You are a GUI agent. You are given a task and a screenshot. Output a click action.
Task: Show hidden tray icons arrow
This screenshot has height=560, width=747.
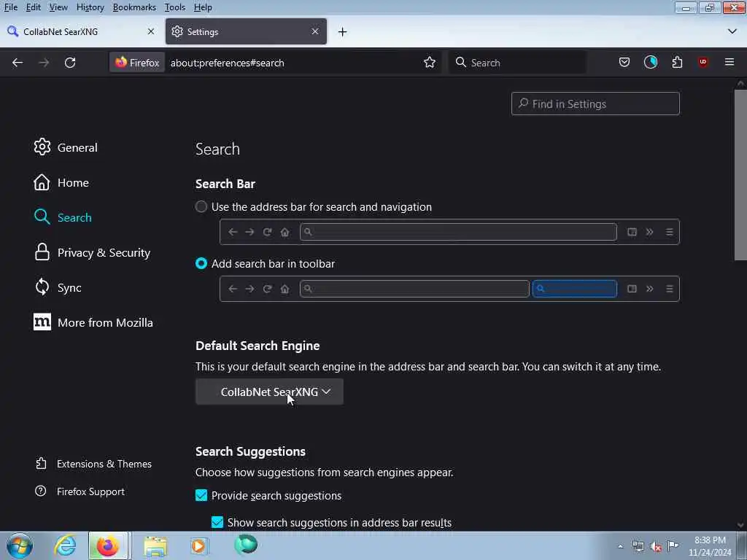(x=620, y=547)
